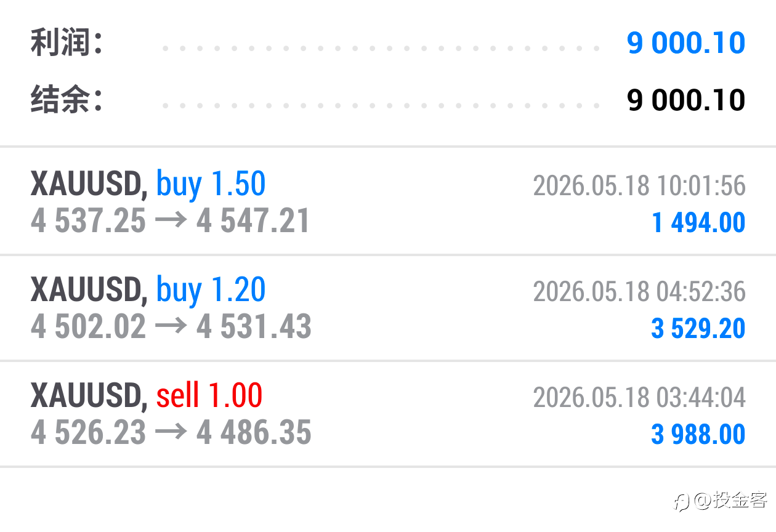Click the price range 4 502.02 → 4 531.43
The image size is (776, 532).
pyautogui.click(x=171, y=326)
